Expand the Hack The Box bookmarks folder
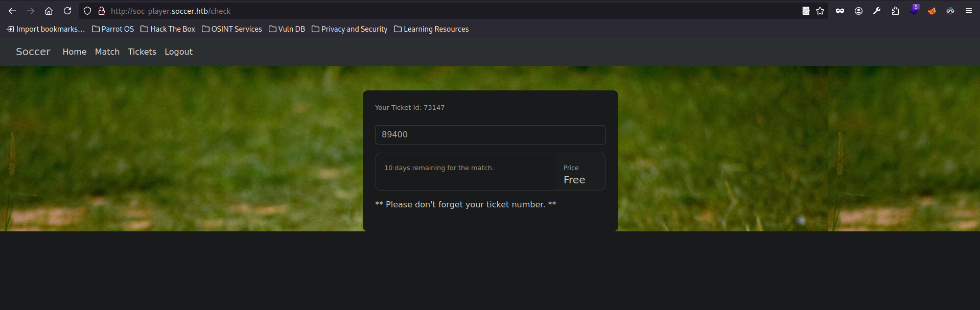The height and width of the screenshot is (310, 980). [168, 29]
